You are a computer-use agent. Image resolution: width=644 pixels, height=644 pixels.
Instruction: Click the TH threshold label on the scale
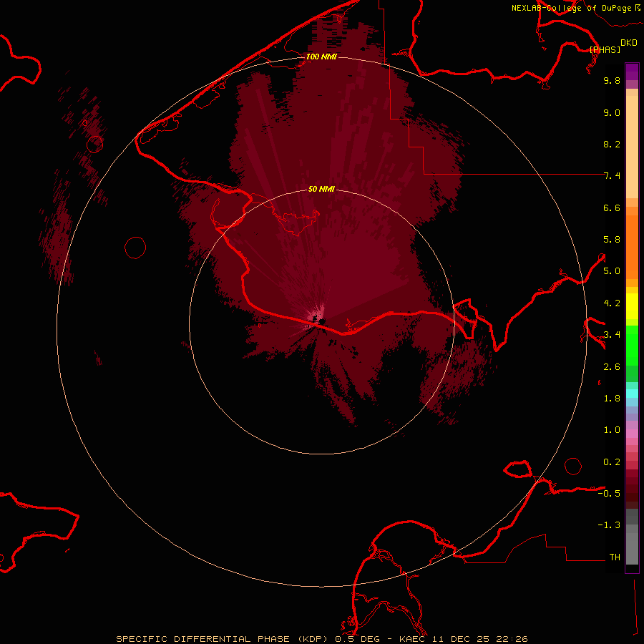pyautogui.click(x=615, y=557)
